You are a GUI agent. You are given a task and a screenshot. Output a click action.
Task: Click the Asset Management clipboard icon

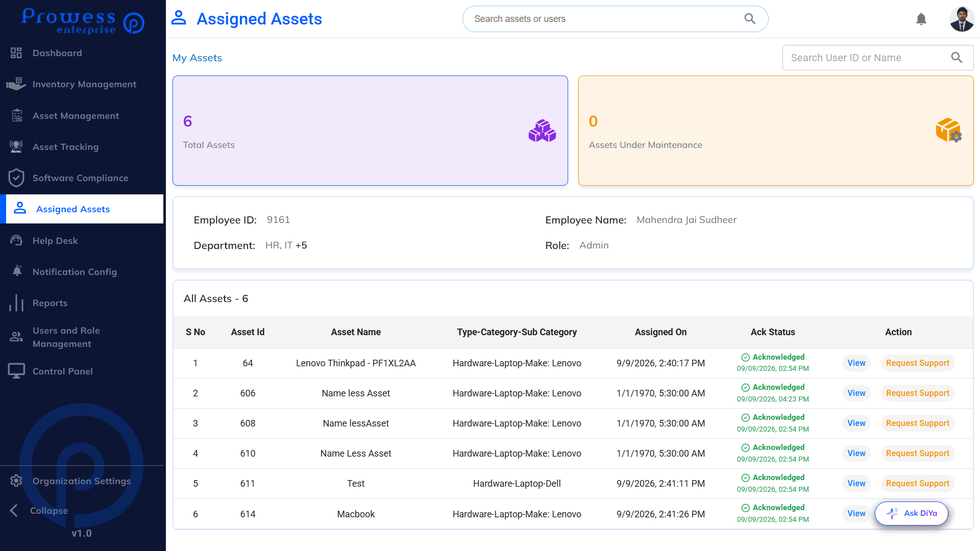point(17,116)
